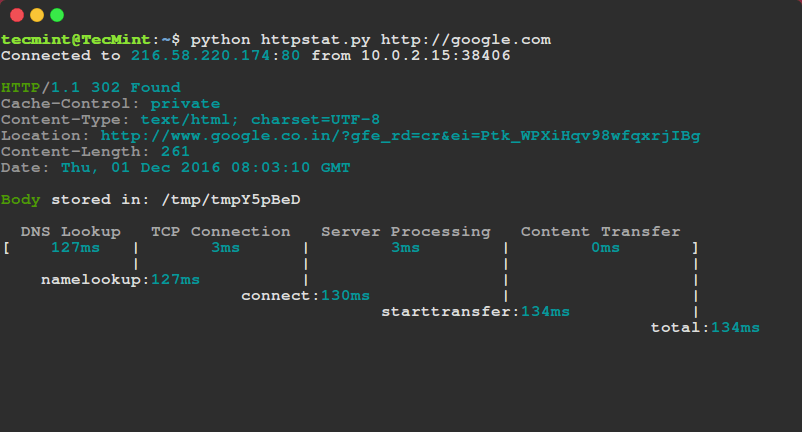802x432 pixels.
Task: Click the green maximize window button
Action: point(57,15)
